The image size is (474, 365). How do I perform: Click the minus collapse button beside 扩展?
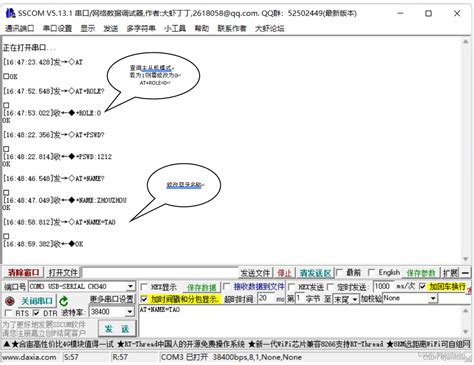[465, 273]
